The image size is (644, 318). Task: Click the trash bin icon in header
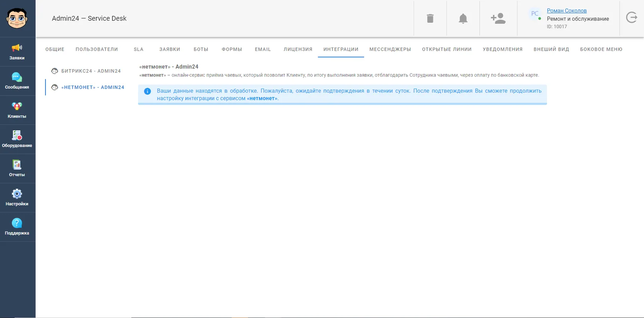(430, 18)
